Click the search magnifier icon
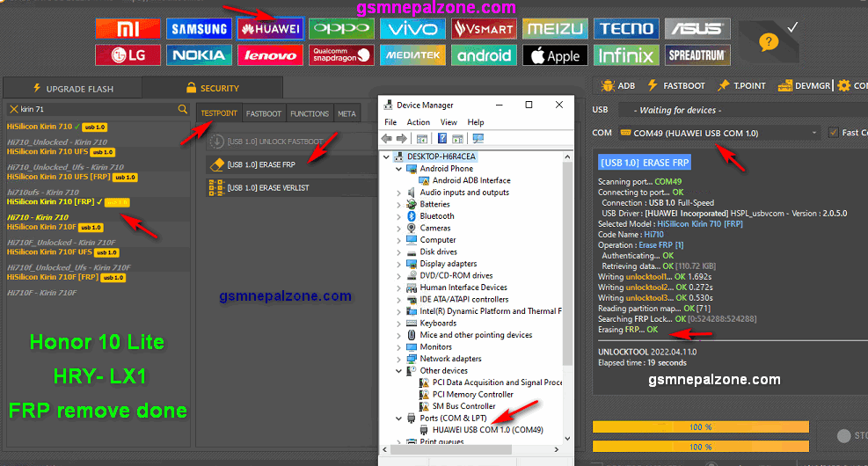This screenshot has width=868, height=466. [x=183, y=109]
